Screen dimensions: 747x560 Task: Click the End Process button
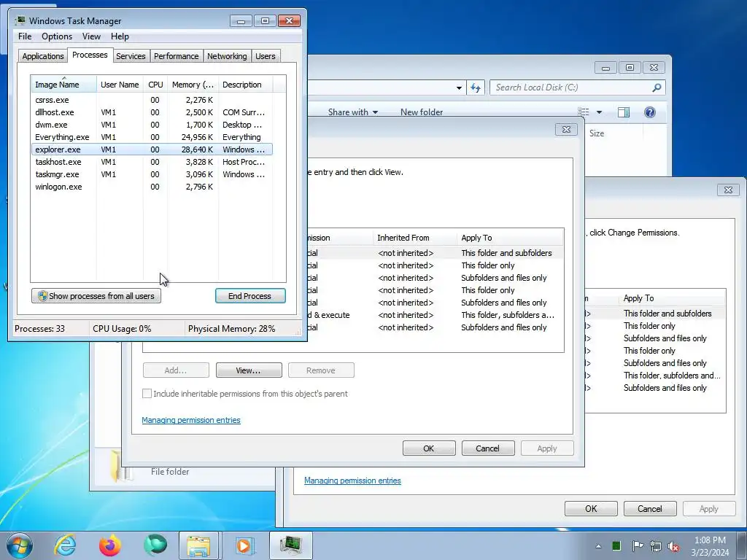click(250, 296)
